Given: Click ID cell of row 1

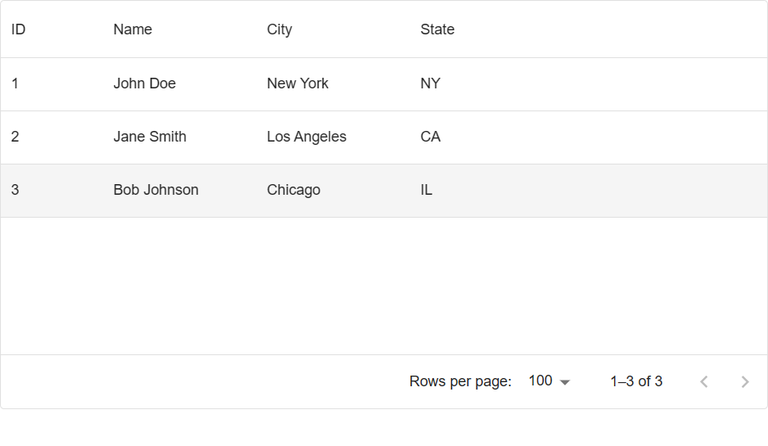Looking at the screenshot, I should (15, 84).
